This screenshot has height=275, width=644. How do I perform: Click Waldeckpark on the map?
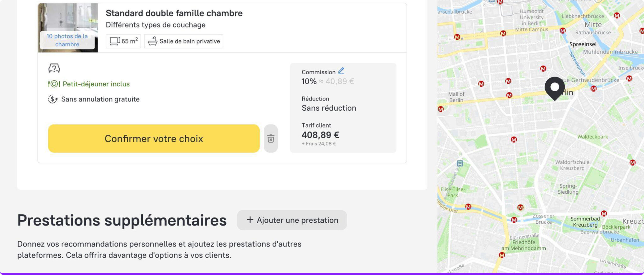pyautogui.click(x=592, y=137)
